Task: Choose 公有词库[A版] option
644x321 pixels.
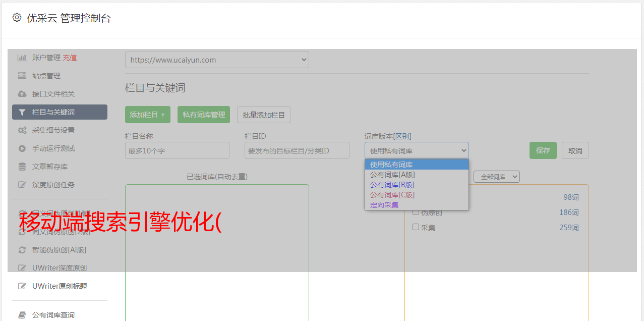Action: click(x=417, y=175)
